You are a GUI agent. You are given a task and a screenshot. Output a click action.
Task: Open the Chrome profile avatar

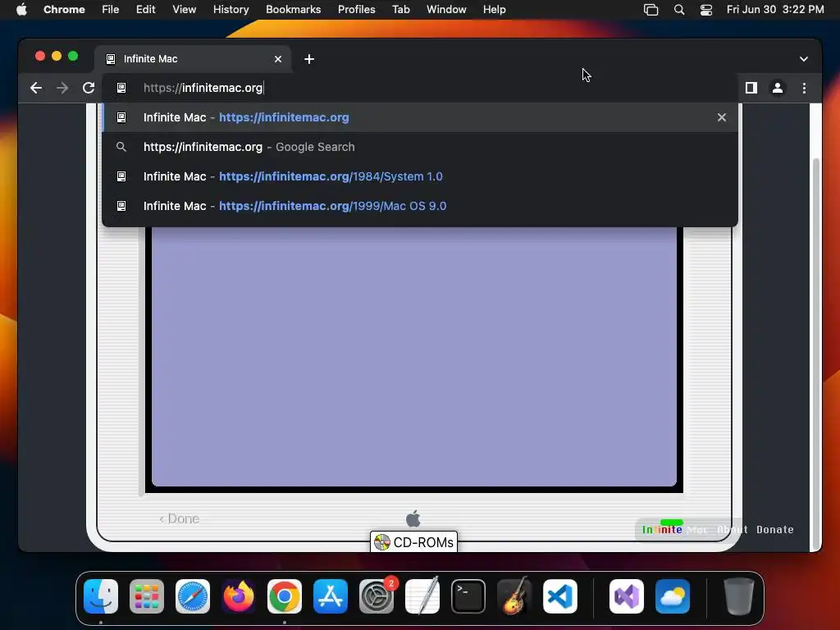click(x=778, y=88)
